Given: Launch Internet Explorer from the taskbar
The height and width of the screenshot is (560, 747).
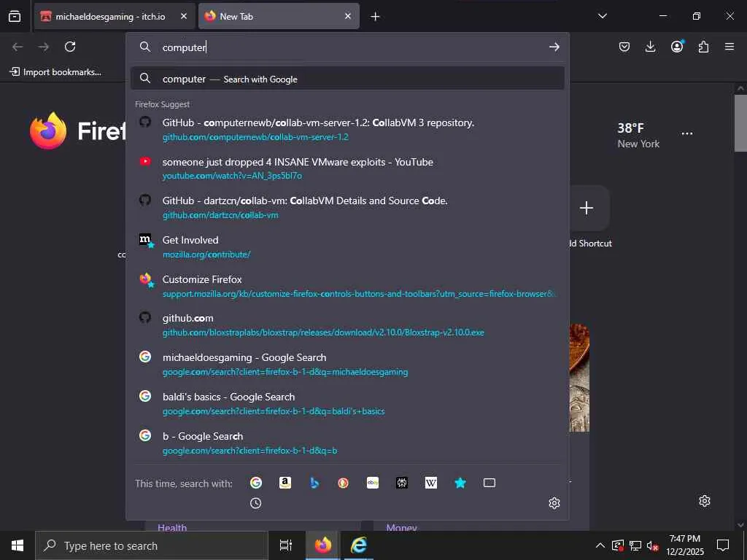Looking at the screenshot, I should coord(358,545).
